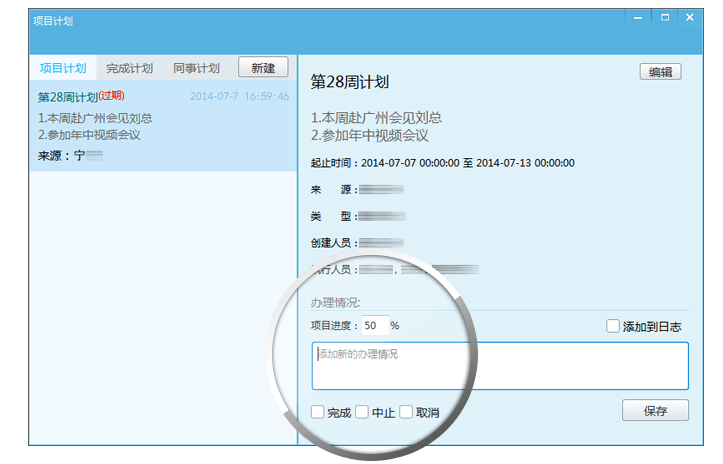Click the 新建 button
Screen dimensions: 723x464
[263, 68]
